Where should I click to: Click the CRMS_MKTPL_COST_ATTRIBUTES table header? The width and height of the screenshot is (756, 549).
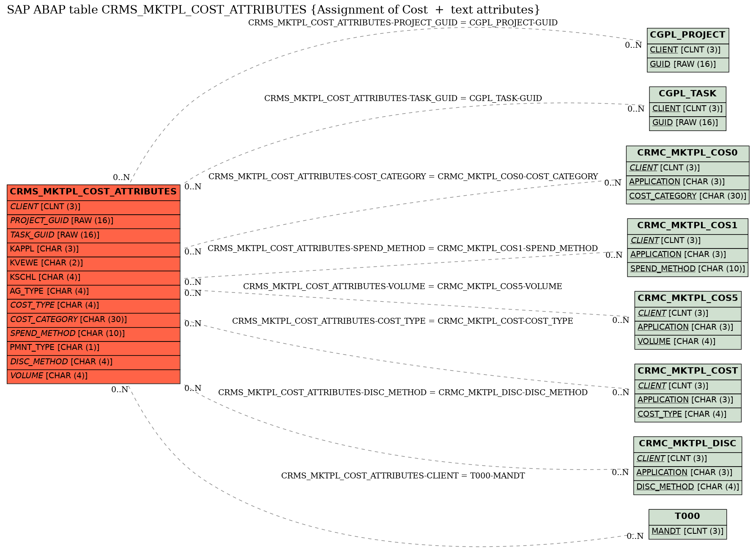93,192
